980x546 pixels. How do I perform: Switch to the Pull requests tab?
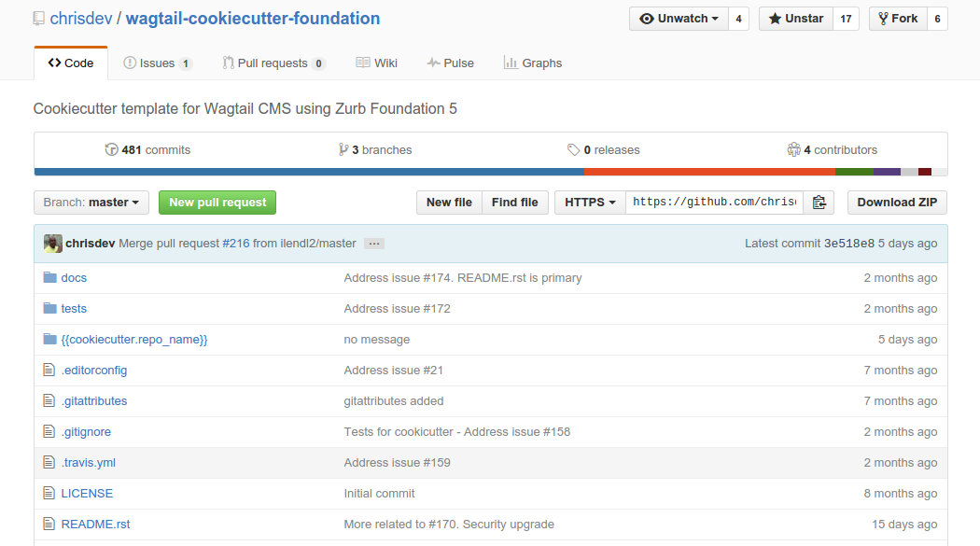click(x=273, y=63)
